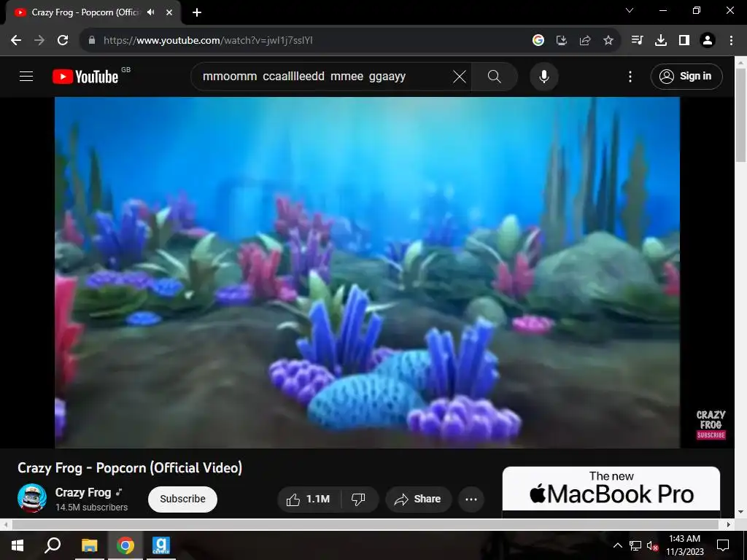The height and width of the screenshot is (560, 747).
Task: Open network status tray icon
Action: click(635, 545)
